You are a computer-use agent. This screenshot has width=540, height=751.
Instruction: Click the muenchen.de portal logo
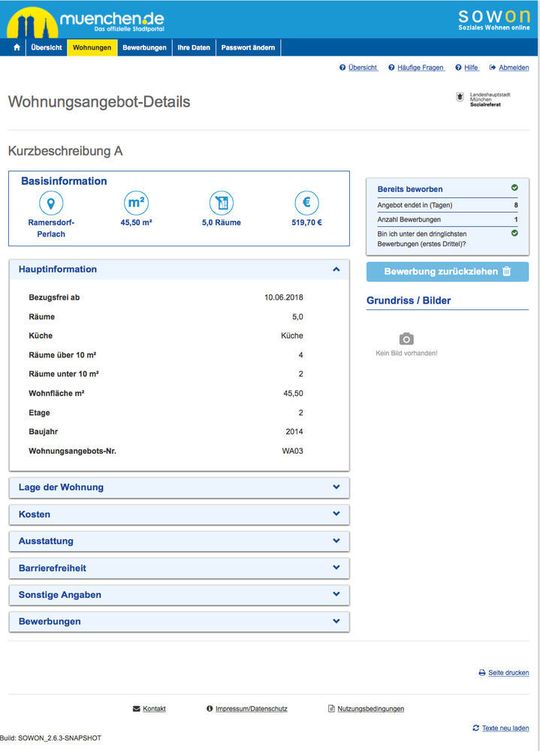point(86,22)
